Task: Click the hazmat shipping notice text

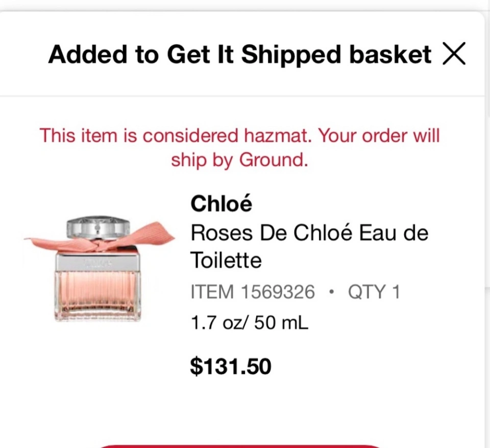Action: [240, 147]
